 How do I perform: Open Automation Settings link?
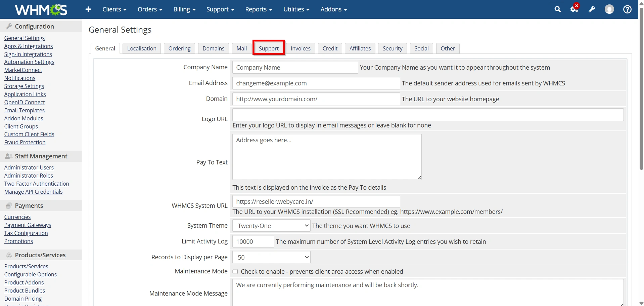click(29, 62)
